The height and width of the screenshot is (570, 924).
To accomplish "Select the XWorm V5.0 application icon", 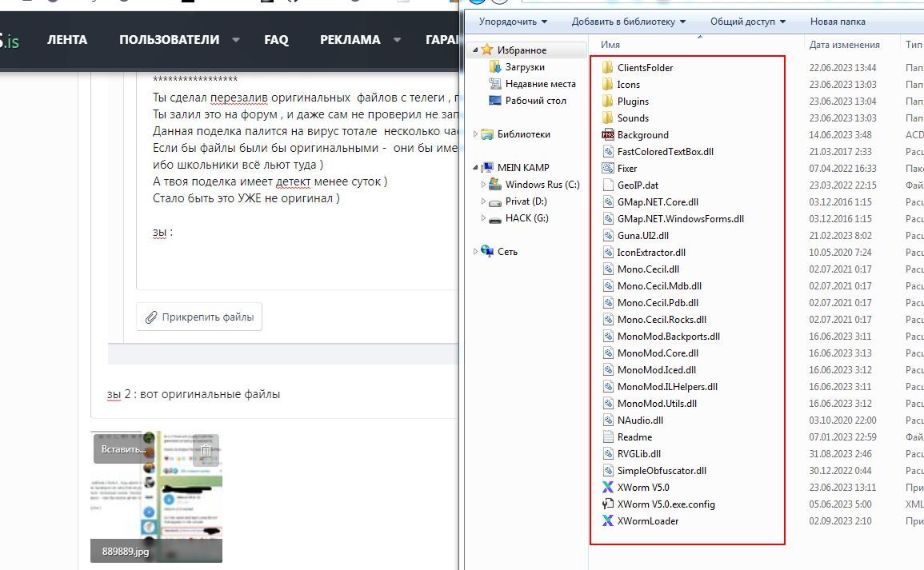I will [x=607, y=487].
